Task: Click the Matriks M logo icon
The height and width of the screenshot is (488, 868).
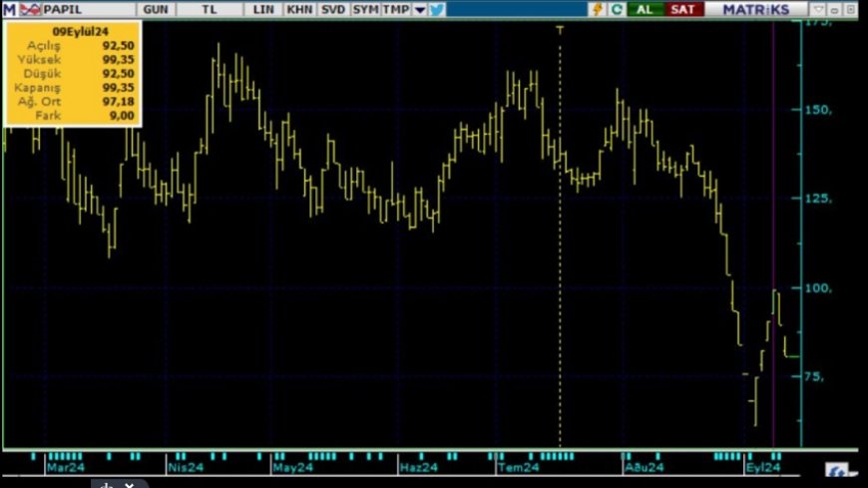Action: click(x=9, y=9)
